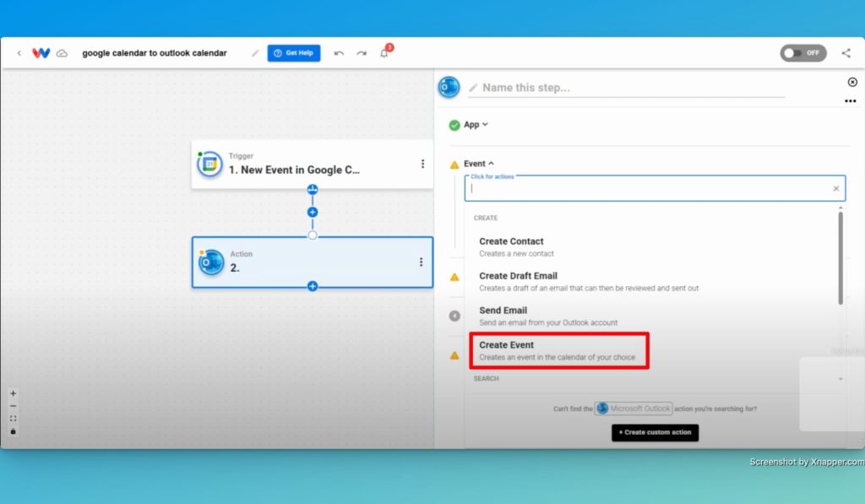Redo the last change
This screenshot has height=504, width=865.
click(x=362, y=53)
